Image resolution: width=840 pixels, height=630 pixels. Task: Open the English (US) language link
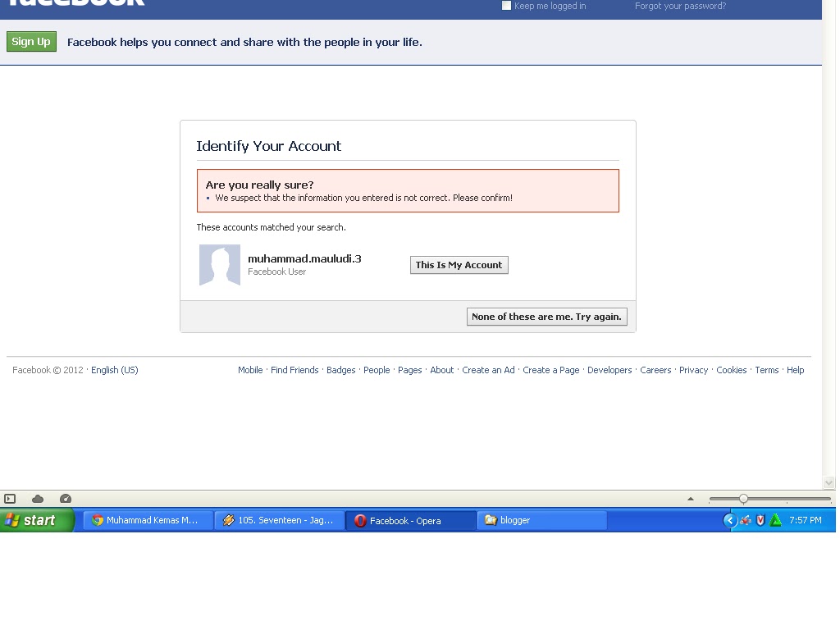(115, 370)
